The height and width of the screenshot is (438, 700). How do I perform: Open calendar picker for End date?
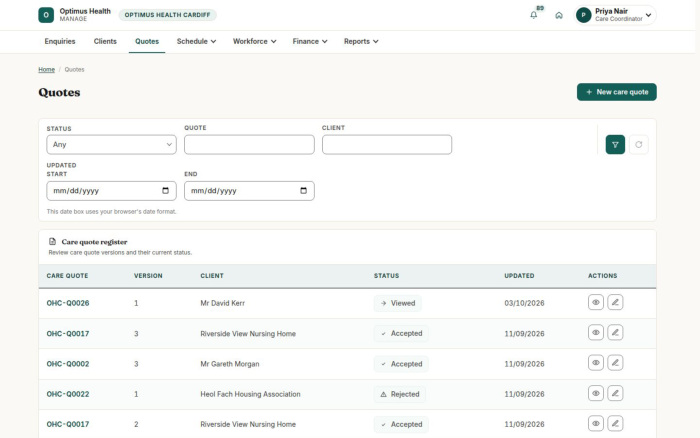pos(304,191)
